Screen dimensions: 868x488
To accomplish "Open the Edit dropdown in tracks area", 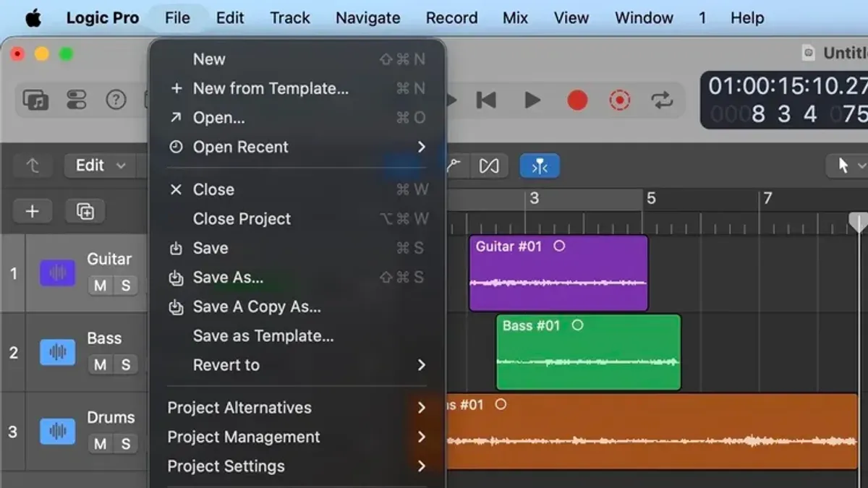I will [x=101, y=166].
